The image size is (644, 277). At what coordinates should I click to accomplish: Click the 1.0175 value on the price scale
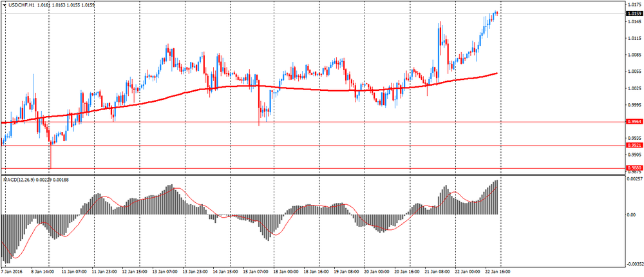coord(633,5)
